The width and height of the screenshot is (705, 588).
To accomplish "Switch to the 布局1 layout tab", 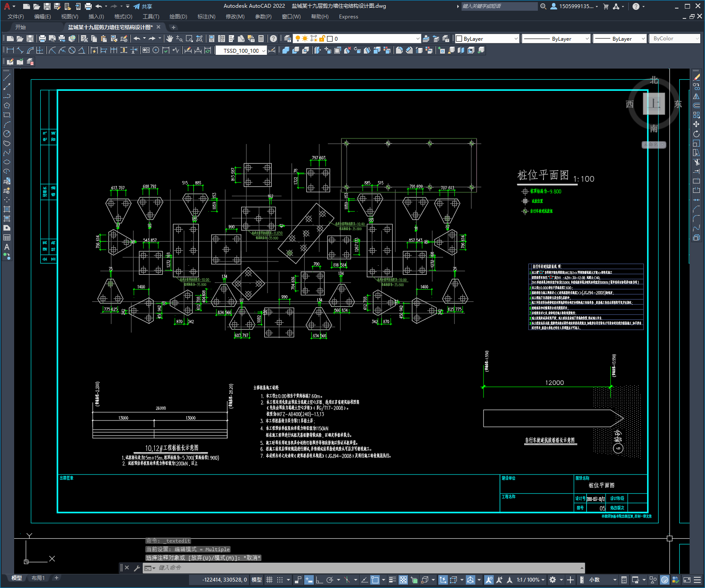I will click(x=38, y=578).
